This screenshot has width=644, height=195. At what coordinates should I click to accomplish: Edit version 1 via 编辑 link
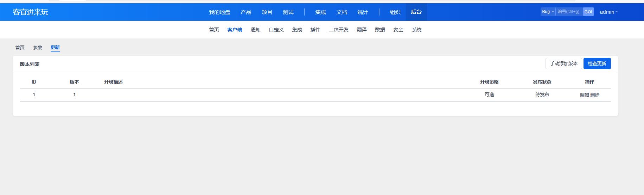click(584, 95)
